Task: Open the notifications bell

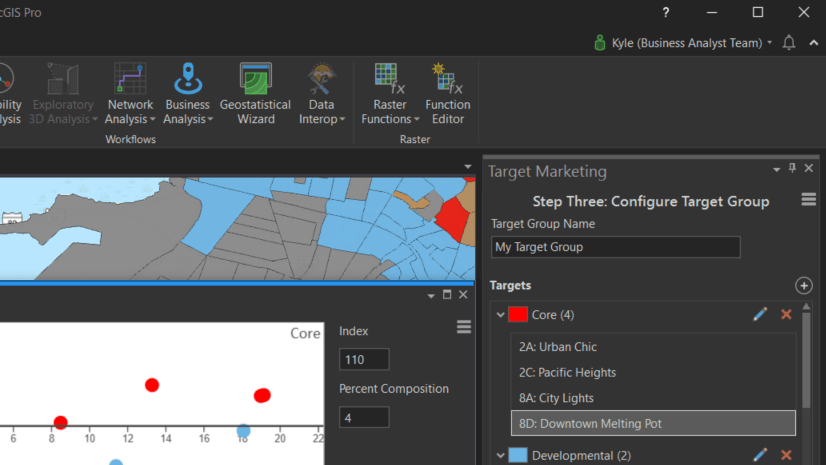Action: 789,43
